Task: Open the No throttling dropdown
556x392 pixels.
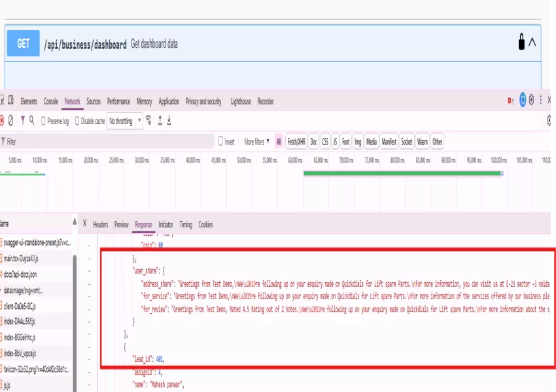Action: (x=125, y=122)
